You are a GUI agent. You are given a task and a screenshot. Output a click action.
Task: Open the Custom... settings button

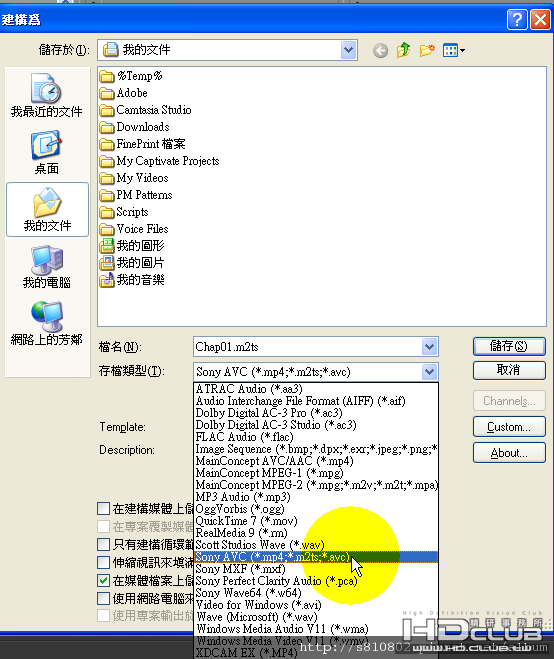509,427
